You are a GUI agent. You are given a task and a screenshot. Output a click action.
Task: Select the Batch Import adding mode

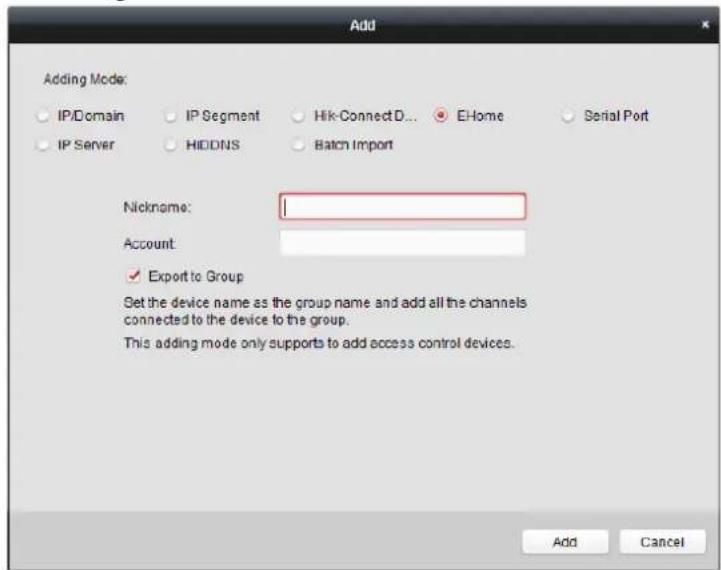[x=298, y=145]
